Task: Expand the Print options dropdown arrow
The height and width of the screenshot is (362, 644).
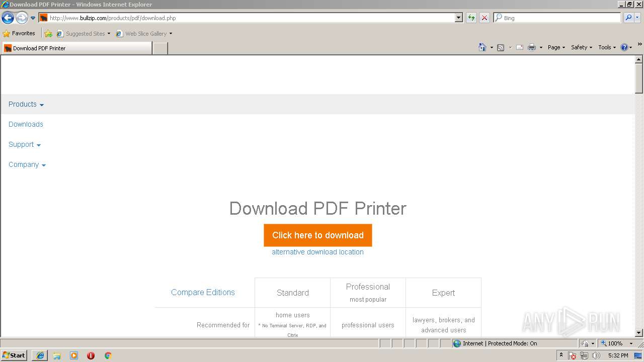Action: [x=541, y=47]
